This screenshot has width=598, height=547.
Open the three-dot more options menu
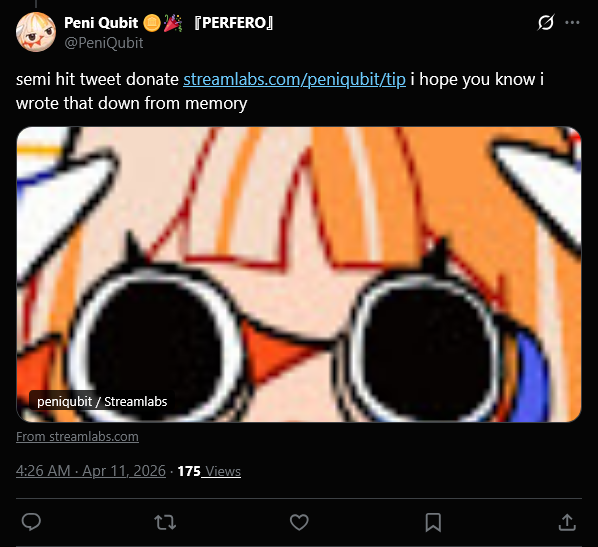pos(572,23)
